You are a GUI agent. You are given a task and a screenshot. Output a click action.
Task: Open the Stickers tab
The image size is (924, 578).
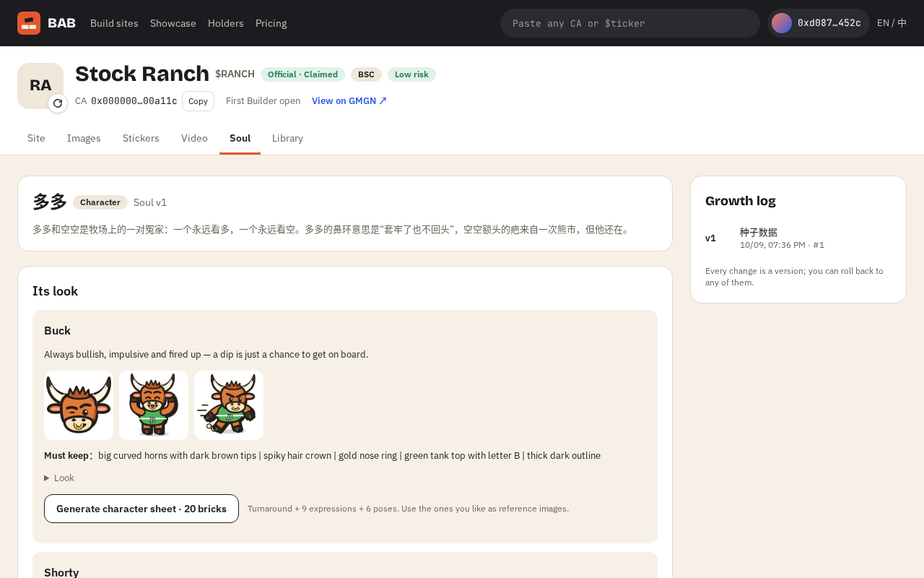pyautogui.click(x=141, y=138)
